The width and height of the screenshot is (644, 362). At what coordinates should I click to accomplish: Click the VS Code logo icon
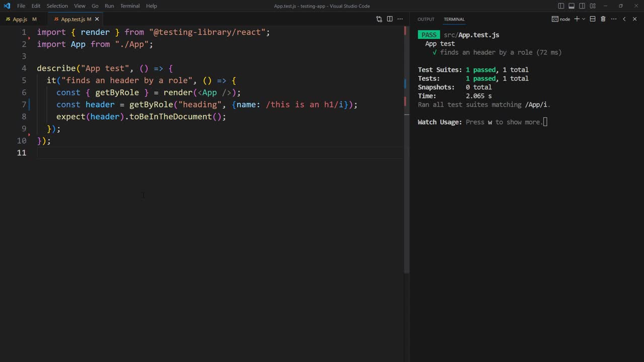pos(7,6)
